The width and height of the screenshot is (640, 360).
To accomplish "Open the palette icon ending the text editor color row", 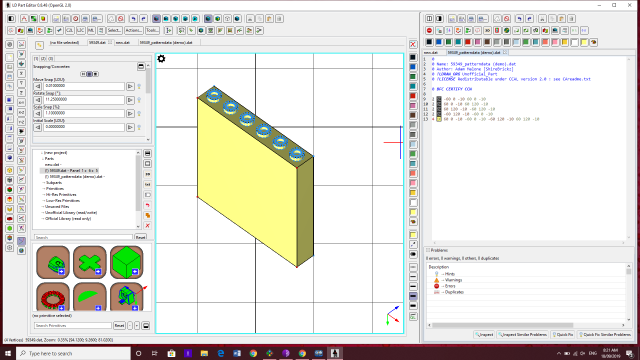I will tap(594, 42).
